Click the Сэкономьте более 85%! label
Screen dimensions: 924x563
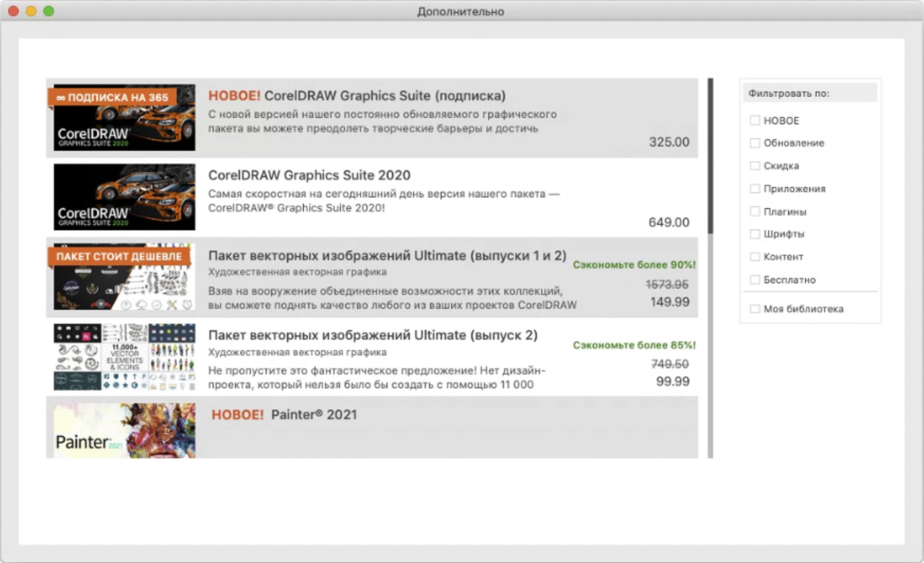[634, 345]
